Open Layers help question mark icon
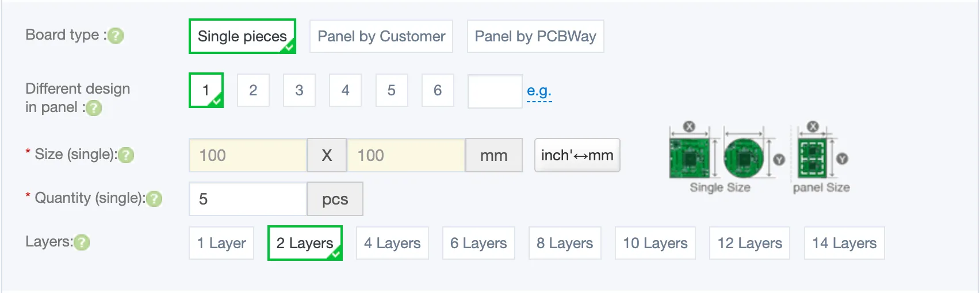980x293 pixels. (x=82, y=242)
